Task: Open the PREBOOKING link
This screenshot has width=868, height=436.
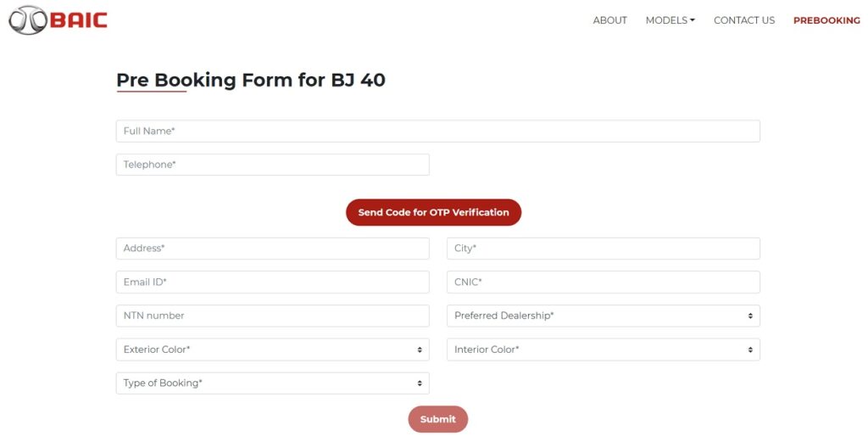Action: point(826,20)
